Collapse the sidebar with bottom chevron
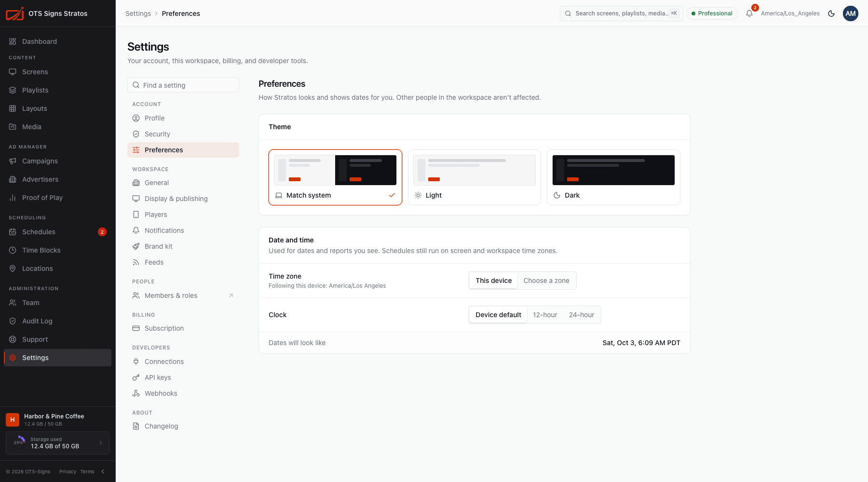868x482 pixels. [103, 471]
